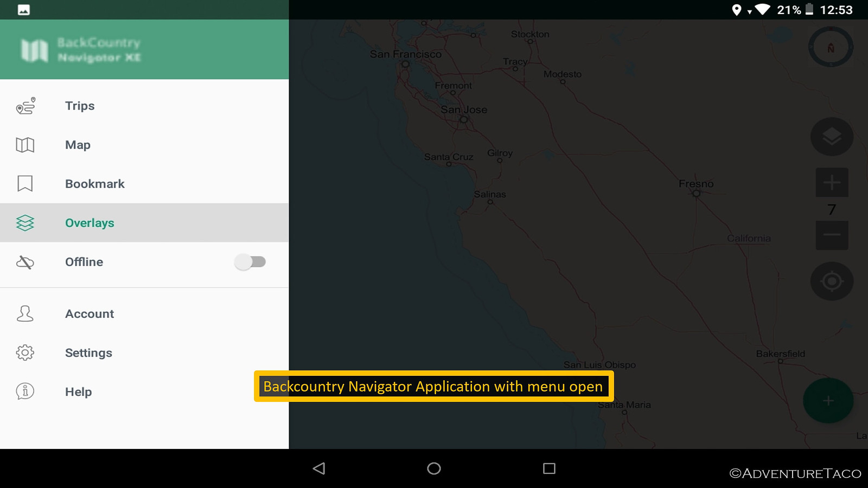This screenshot has height=488, width=868.
Task: Center map on my GPS location
Action: [832, 281]
